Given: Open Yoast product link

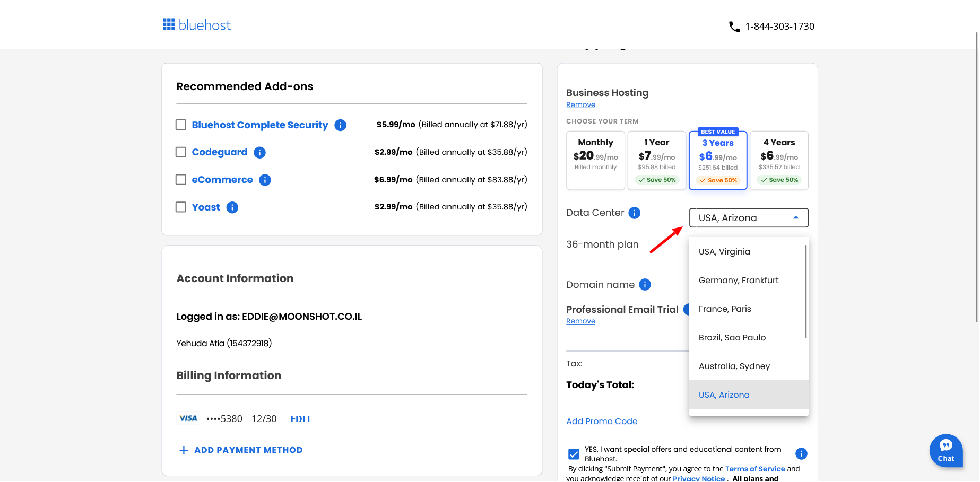Looking at the screenshot, I should coord(206,207).
